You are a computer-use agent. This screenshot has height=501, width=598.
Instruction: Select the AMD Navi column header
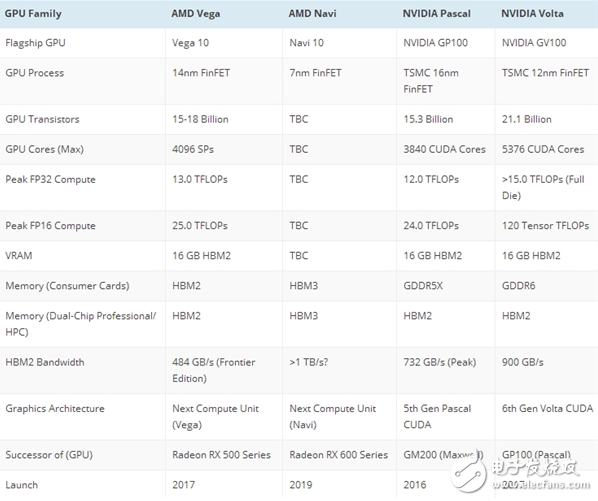tap(312, 14)
